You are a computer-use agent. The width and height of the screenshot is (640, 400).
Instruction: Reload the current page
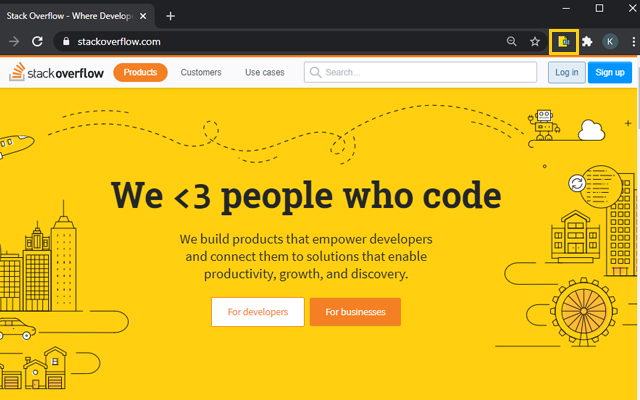pos(37,41)
